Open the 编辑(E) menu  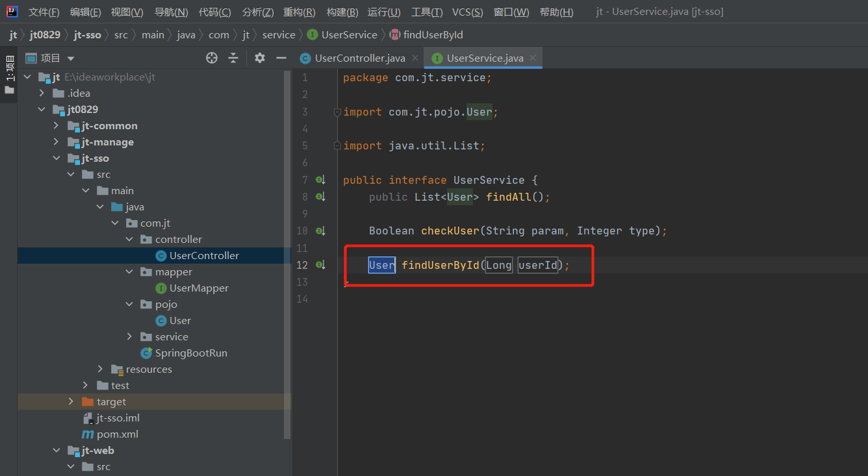click(86, 12)
